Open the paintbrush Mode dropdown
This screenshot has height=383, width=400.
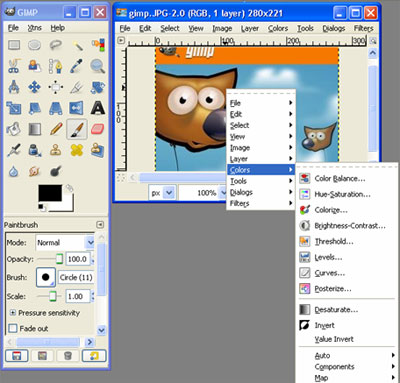pos(65,243)
